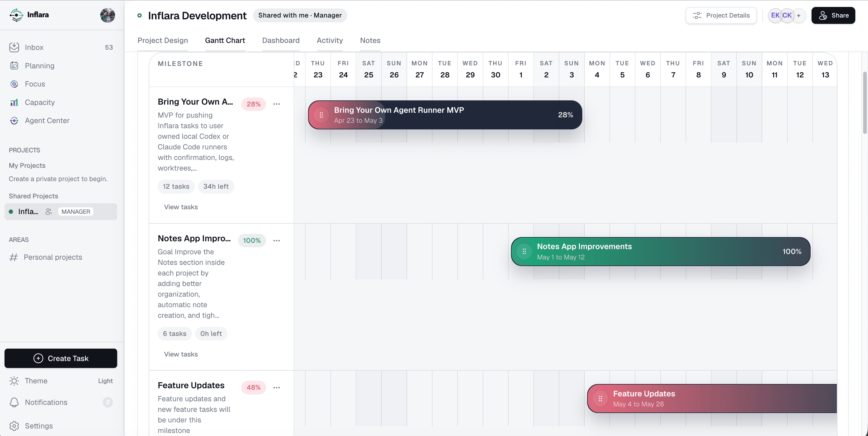The image size is (868, 436).
Task: Click the MILESTONE column header
Action: point(180,63)
